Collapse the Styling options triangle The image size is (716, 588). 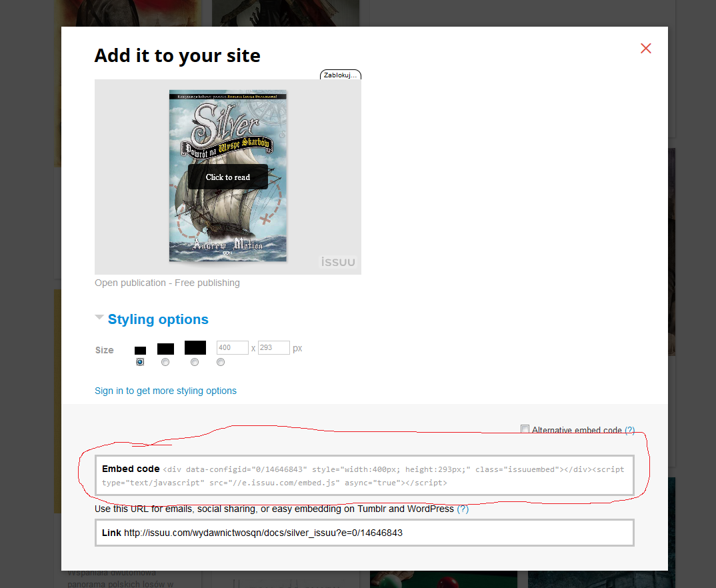[99, 317]
